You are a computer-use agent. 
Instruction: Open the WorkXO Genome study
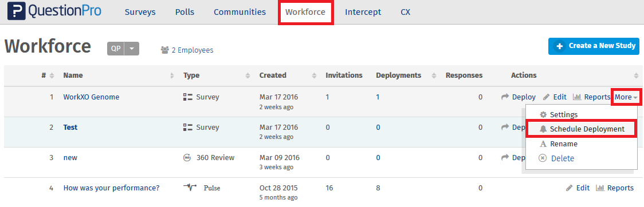point(91,97)
